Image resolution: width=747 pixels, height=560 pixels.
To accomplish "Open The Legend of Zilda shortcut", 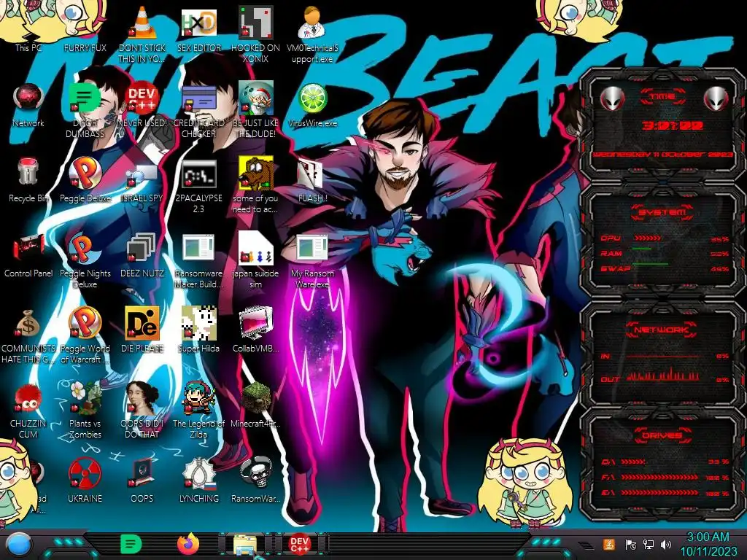I will [x=198, y=398].
